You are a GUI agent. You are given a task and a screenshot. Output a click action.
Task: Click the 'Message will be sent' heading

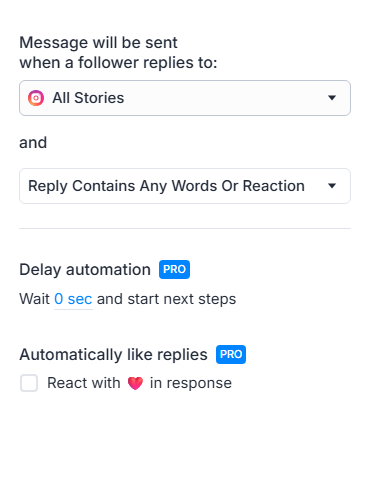point(98,43)
